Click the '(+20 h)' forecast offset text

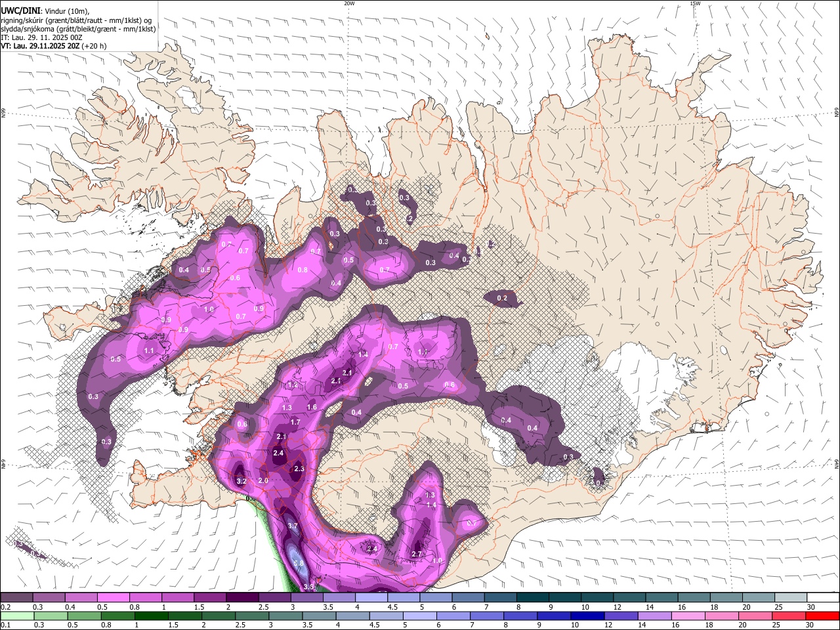click(x=94, y=46)
